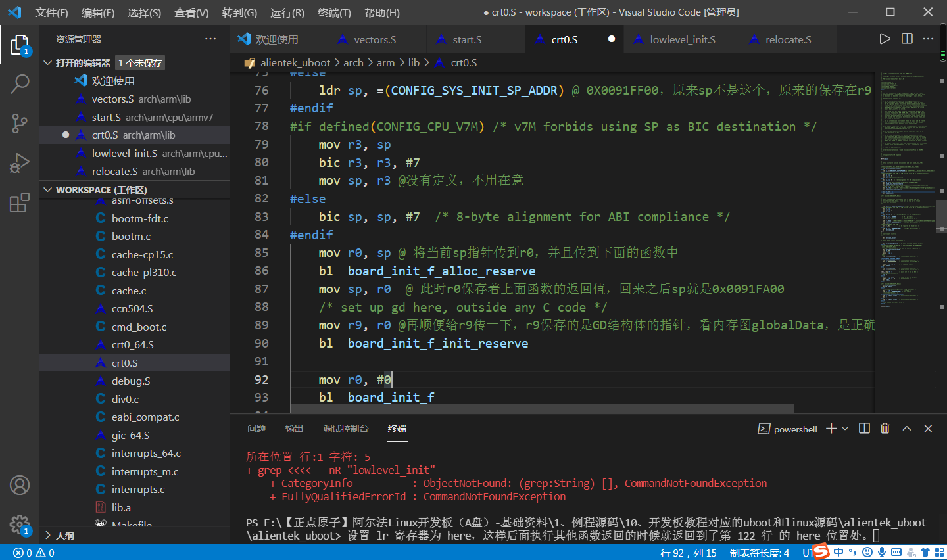Screen dimensions: 947x560
Task: Open the Manage gear icon
Action: [20, 524]
